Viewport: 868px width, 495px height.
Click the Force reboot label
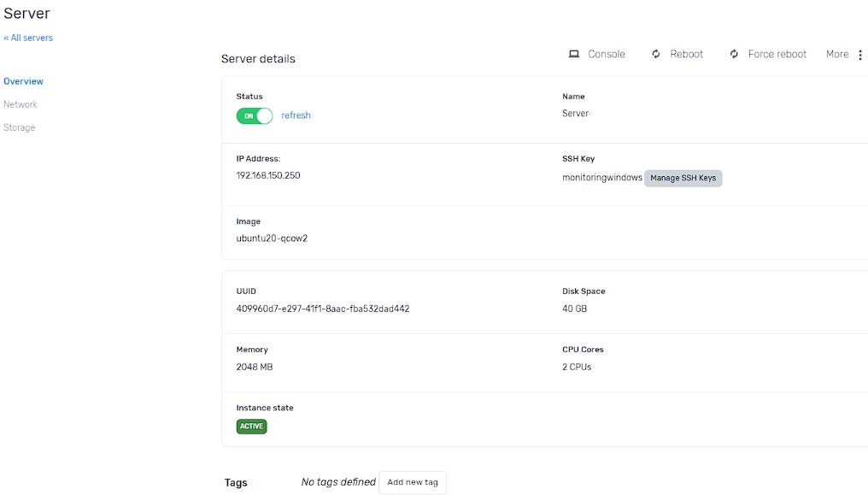(x=777, y=54)
